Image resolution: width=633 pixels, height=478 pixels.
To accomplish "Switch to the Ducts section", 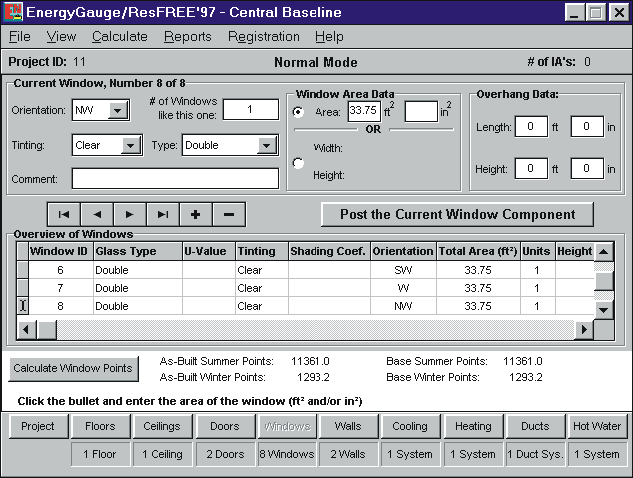I will (535, 426).
